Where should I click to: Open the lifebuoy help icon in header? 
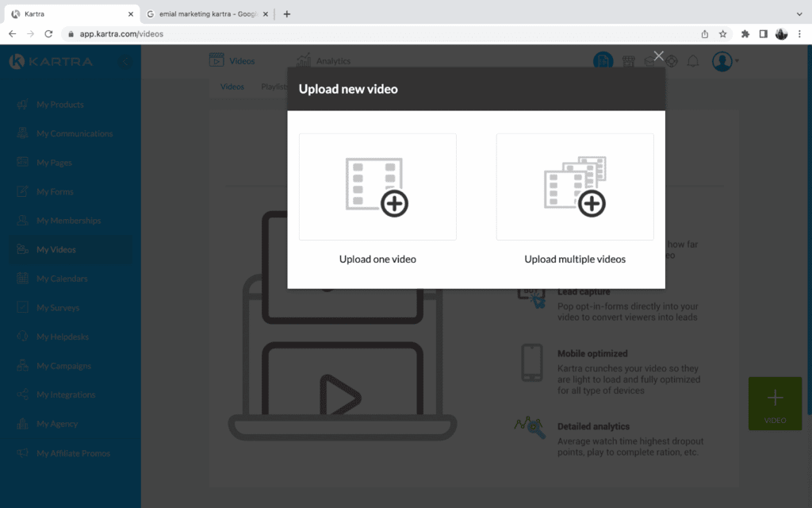coord(672,62)
